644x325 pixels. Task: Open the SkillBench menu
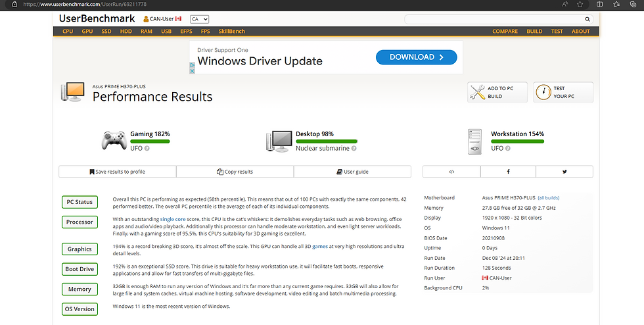tap(231, 32)
